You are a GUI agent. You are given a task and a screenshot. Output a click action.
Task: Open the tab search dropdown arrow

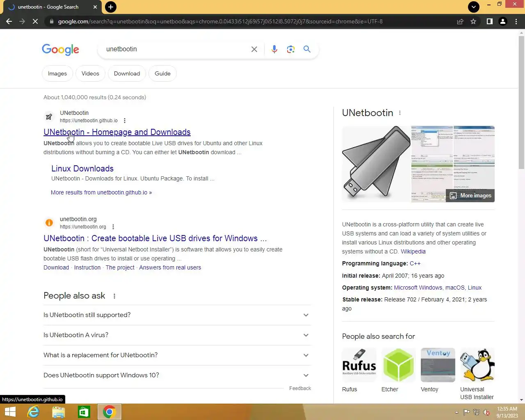pos(473,7)
